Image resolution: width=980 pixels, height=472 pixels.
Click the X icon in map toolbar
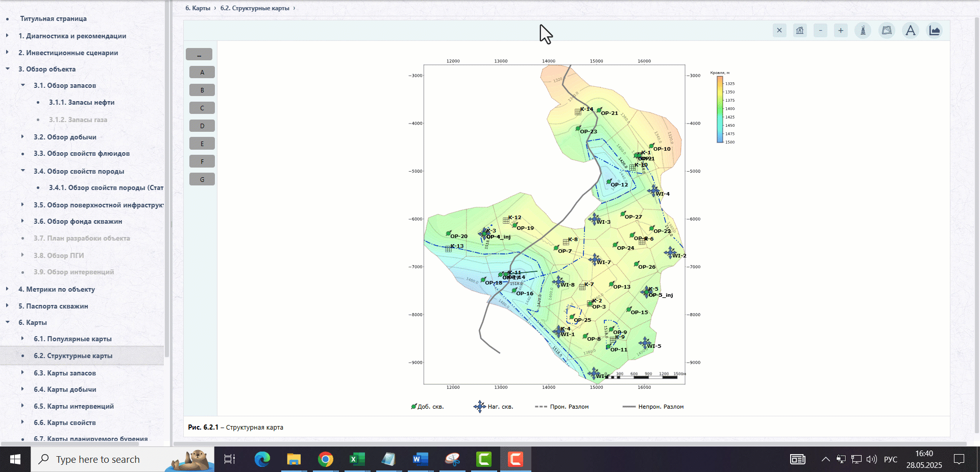click(x=779, y=31)
